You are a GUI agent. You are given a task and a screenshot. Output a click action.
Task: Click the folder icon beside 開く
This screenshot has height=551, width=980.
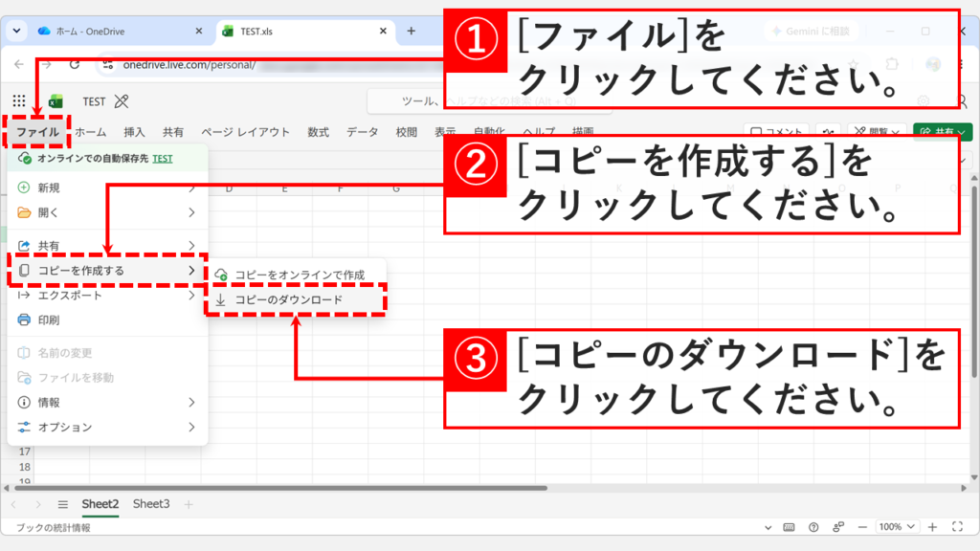(24, 212)
